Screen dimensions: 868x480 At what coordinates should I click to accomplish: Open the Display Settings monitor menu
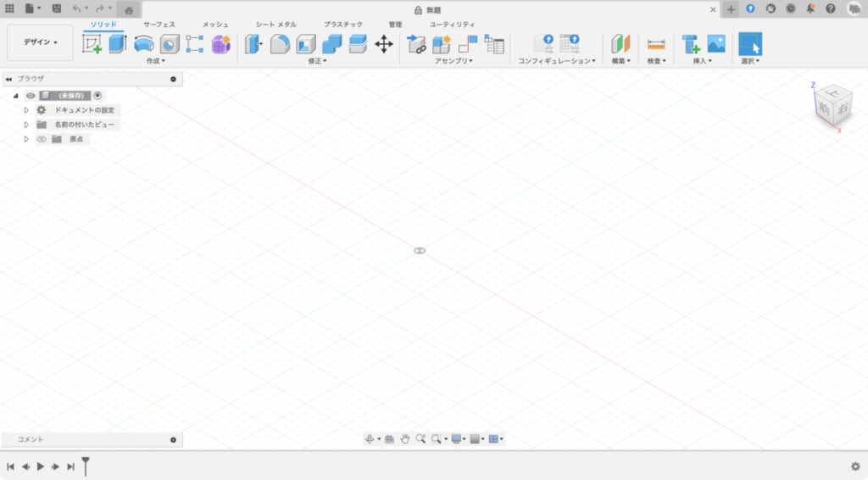[459, 439]
